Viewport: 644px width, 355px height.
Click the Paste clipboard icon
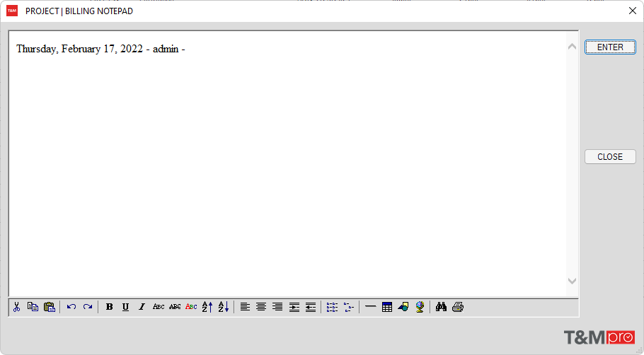point(50,307)
